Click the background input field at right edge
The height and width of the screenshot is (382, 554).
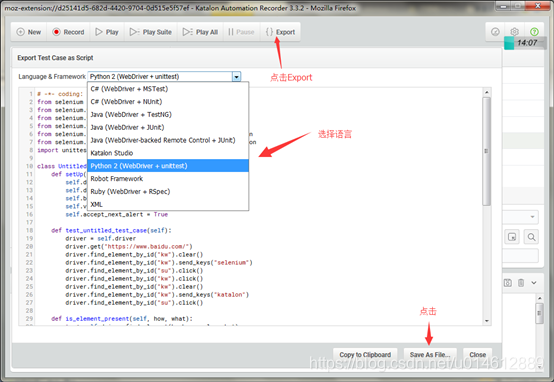520,255
